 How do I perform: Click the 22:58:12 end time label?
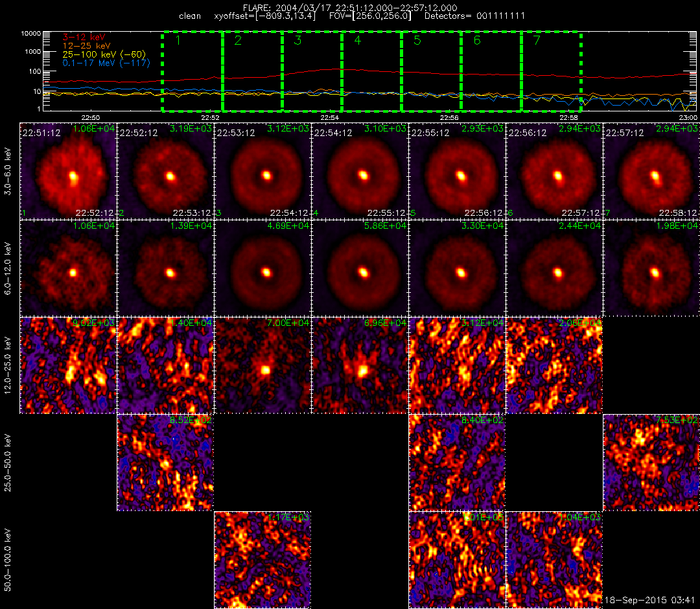click(x=678, y=213)
